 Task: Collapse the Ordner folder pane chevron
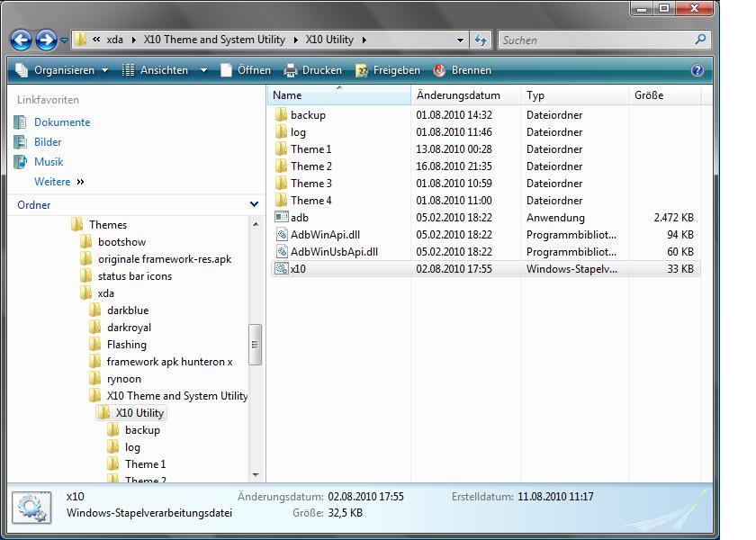click(254, 204)
